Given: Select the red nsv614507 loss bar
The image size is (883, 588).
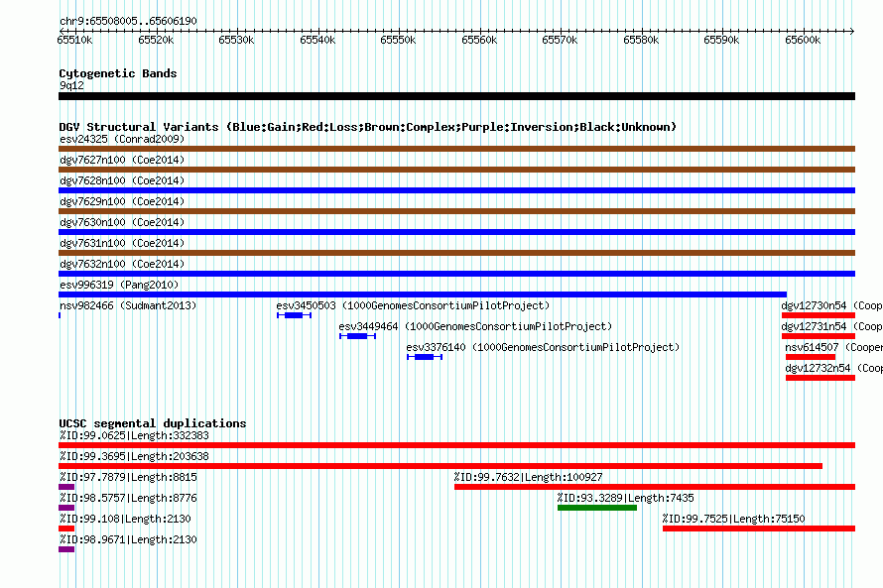Looking at the screenshot, I should click(811, 357).
